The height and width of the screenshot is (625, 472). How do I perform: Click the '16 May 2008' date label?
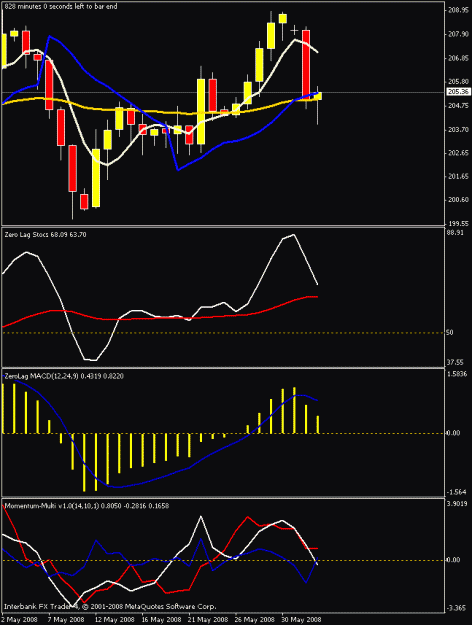(161, 620)
